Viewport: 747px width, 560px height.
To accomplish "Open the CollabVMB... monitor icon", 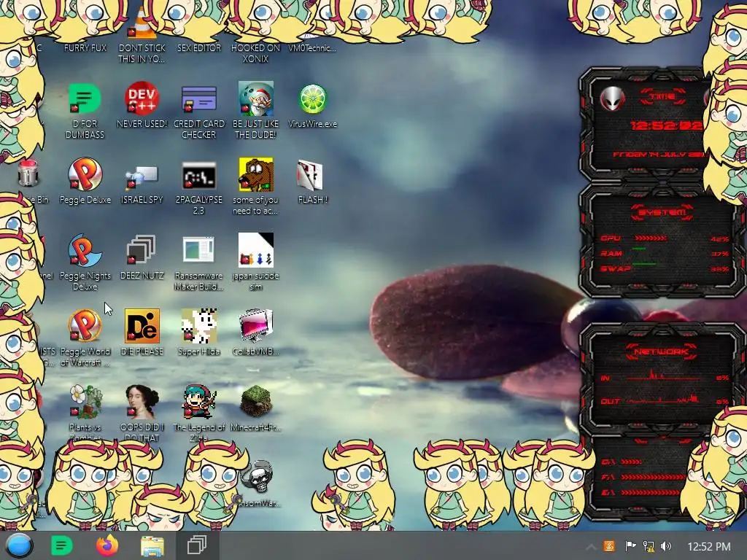I will pos(256,326).
